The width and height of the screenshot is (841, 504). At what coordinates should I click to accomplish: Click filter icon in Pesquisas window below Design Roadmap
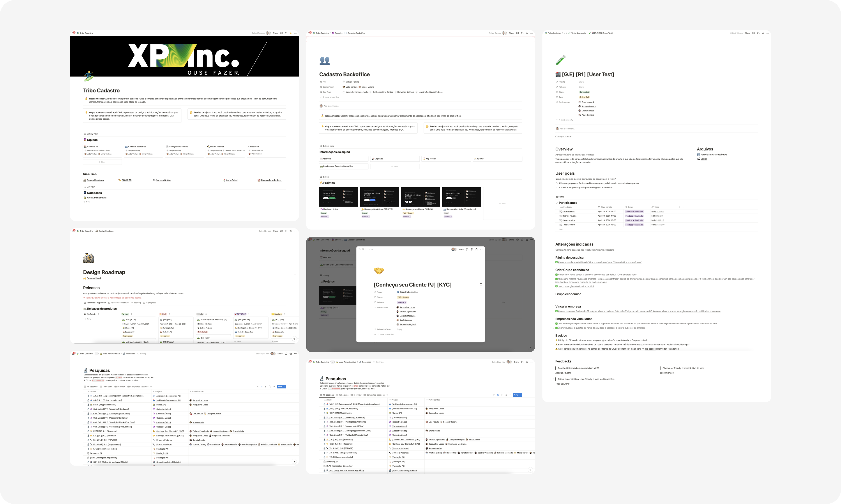click(x=257, y=387)
